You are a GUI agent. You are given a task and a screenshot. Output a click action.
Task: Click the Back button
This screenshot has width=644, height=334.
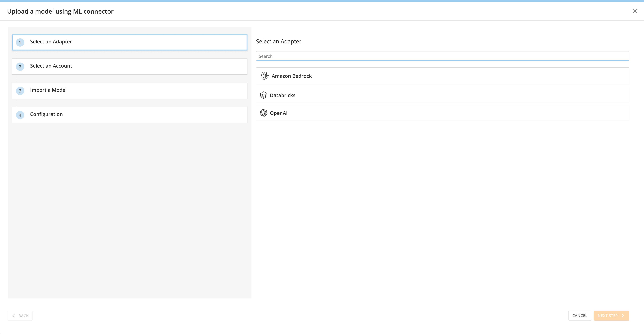click(20, 316)
